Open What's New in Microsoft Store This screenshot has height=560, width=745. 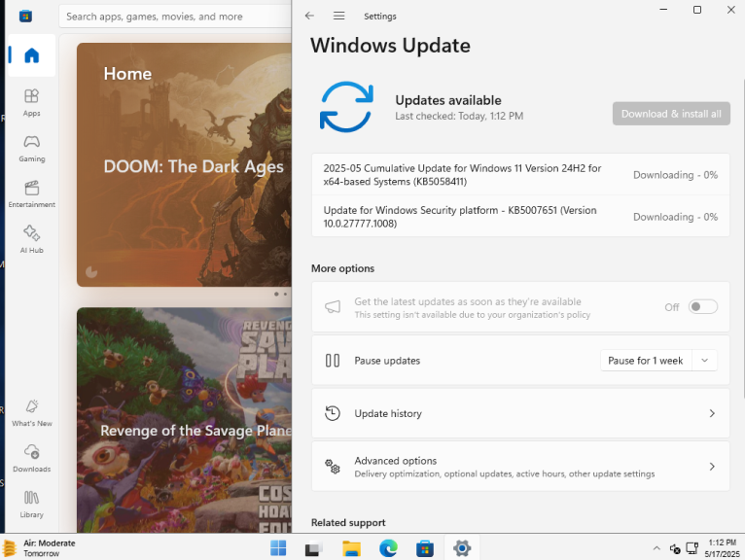point(31,413)
